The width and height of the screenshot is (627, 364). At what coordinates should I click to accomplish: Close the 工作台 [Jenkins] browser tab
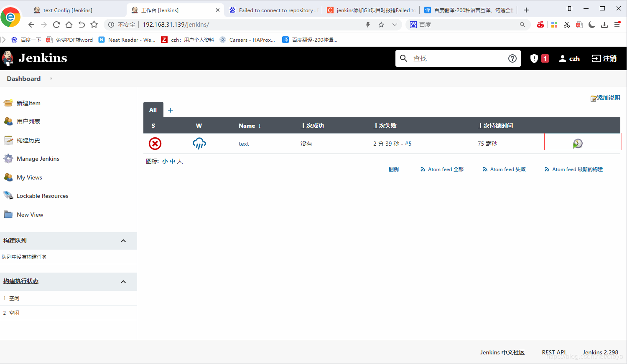218,10
